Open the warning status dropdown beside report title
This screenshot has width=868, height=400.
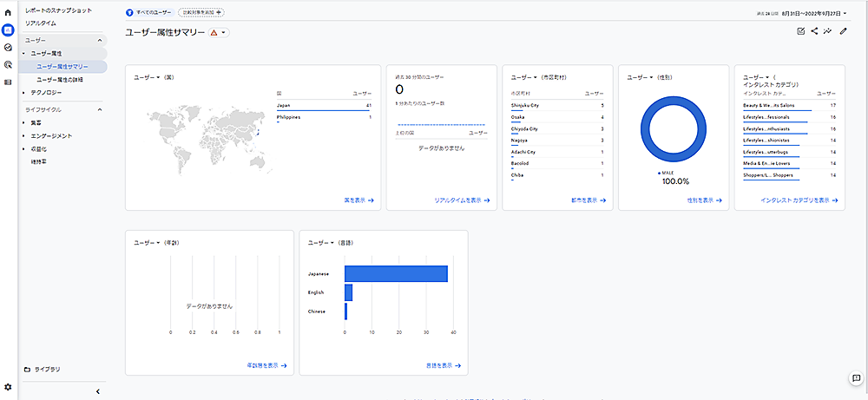218,32
